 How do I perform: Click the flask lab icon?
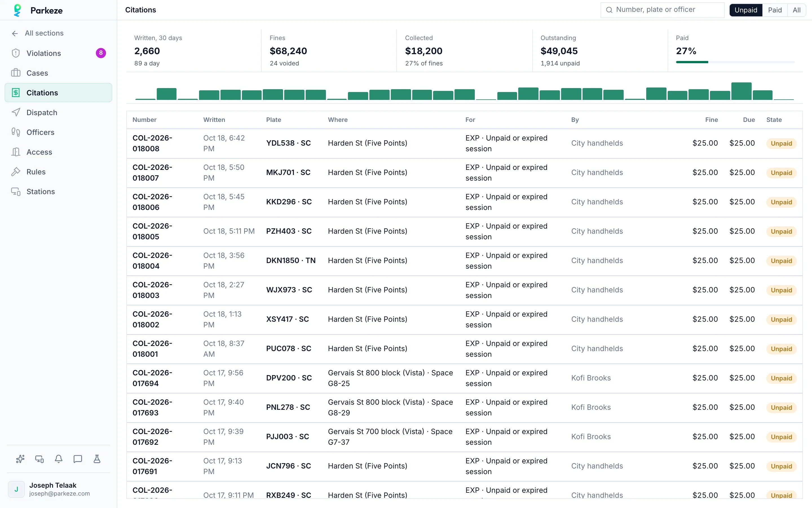click(97, 459)
